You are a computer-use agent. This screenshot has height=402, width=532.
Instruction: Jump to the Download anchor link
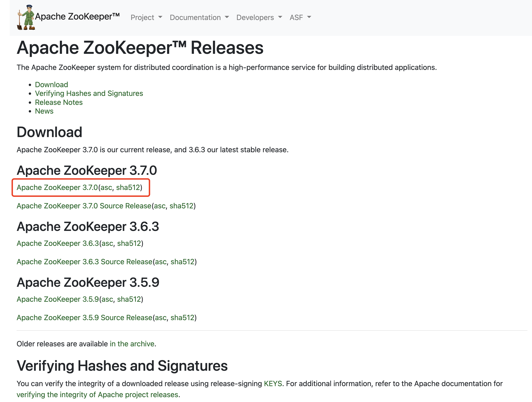point(52,85)
